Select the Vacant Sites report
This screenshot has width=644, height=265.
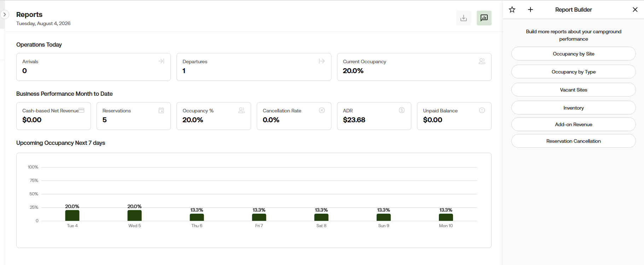coord(573,90)
